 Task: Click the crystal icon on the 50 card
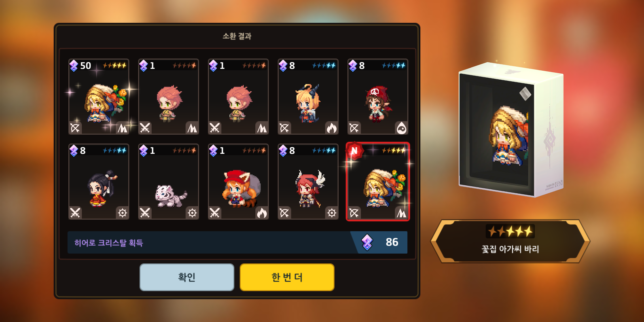tap(74, 66)
